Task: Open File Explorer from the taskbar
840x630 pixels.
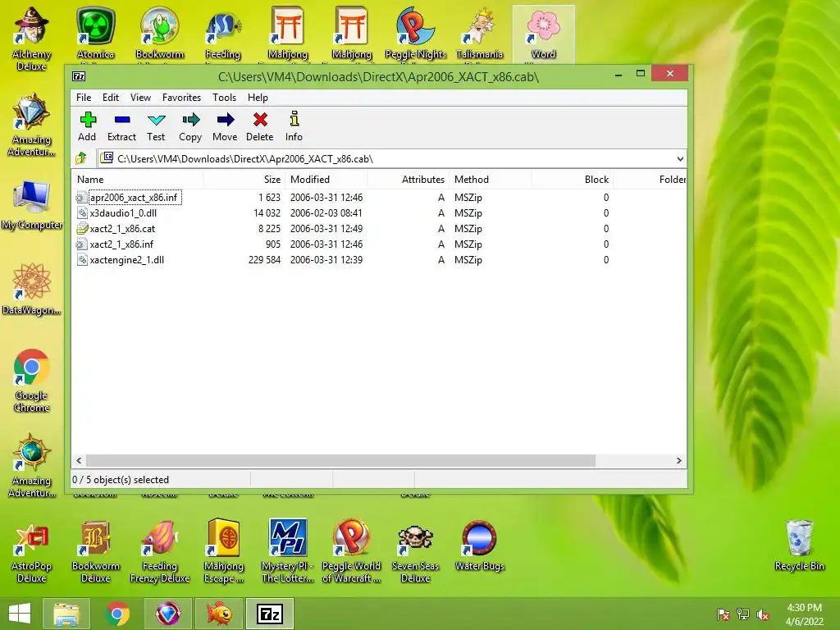Action: [x=66, y=614]
